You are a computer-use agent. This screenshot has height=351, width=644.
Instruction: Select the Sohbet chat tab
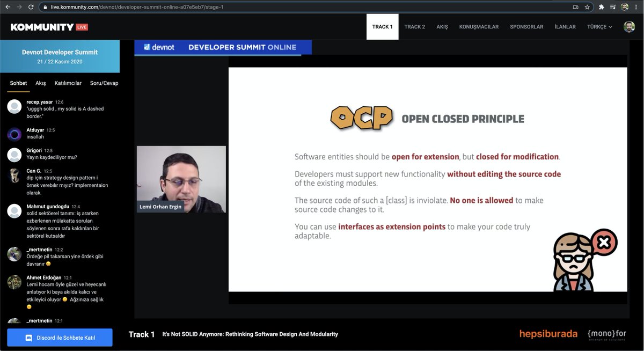click(x=18, y=83)
